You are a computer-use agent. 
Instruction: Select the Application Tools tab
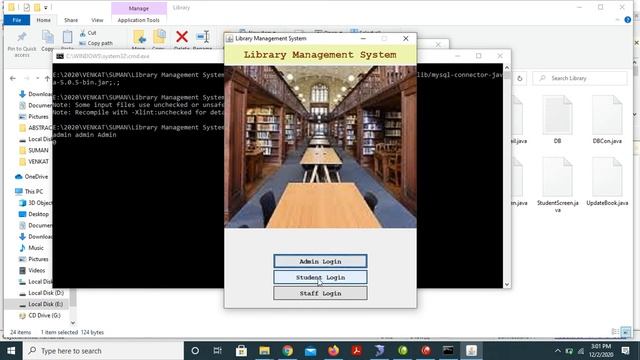point(138,20)
